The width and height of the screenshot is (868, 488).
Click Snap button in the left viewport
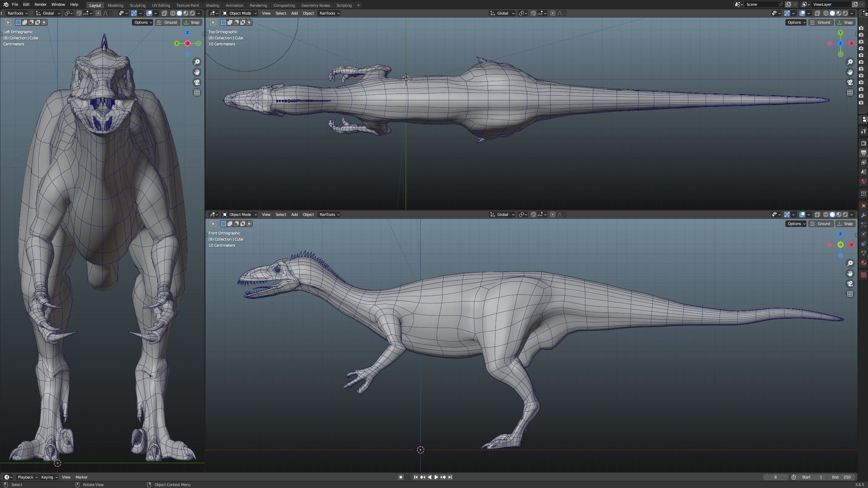pyautogui.click(x=192, y=22)
